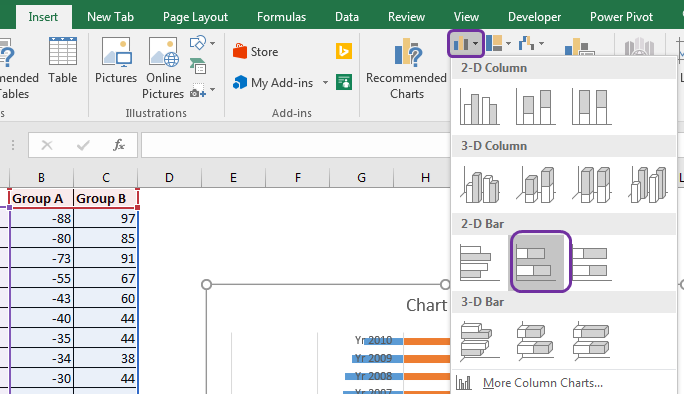The height and width of the screenshot is (394, 684).
Task: Click the Yr 2009 axis label
Action: click(373, 358)
